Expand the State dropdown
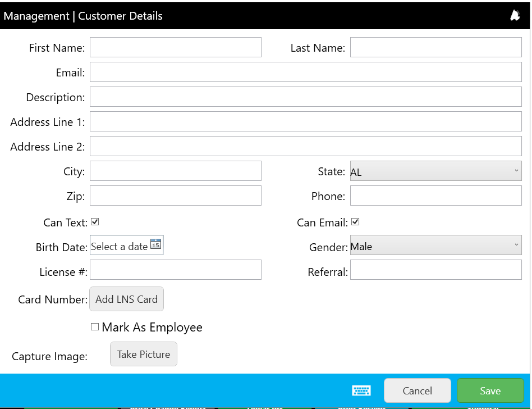Image resolution: width=532 pixels, height=409 pixels. point(435,171)
